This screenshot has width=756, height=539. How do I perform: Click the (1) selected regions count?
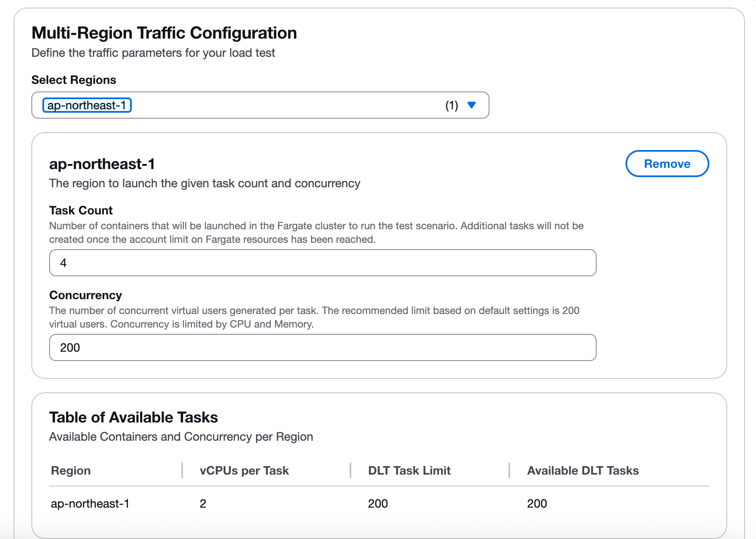[451, 105]
